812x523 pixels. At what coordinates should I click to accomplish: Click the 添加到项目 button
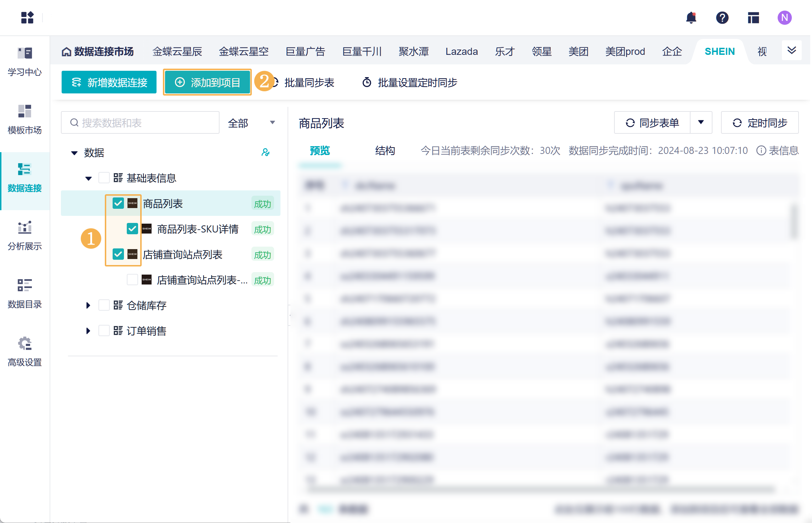(208, 82)
